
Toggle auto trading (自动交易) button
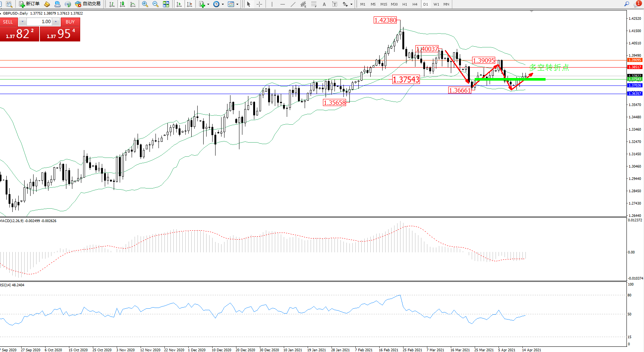[x=88, y=4]
